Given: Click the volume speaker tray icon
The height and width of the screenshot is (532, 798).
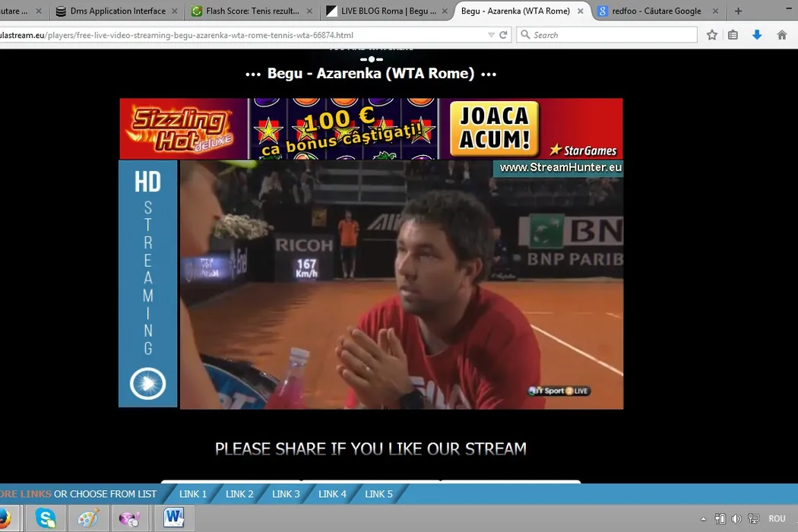Looking at the screenshot, I should click(736, 519).
